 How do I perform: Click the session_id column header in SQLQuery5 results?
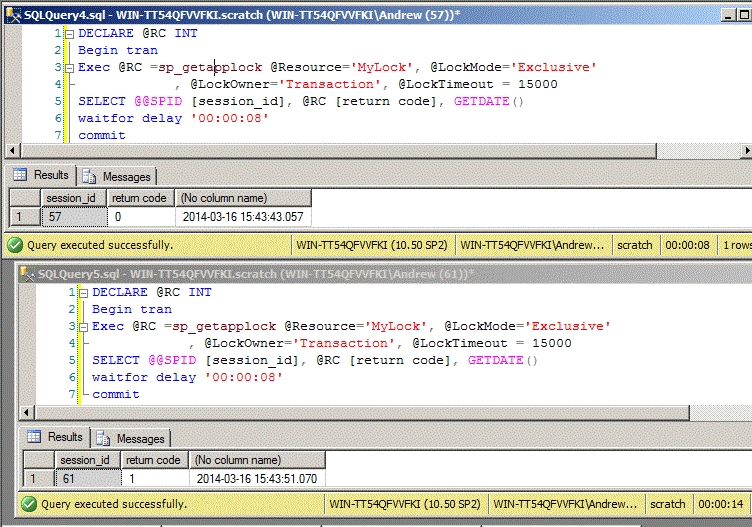(87, 460)
